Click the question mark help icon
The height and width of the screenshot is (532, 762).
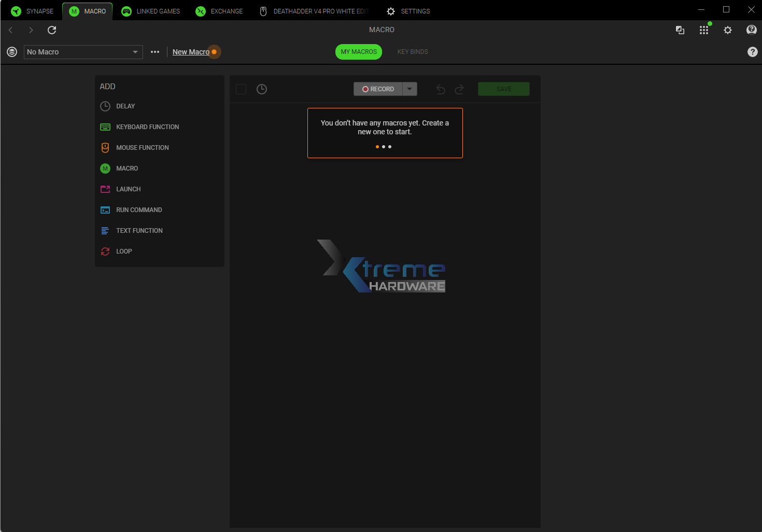(753, 52)
